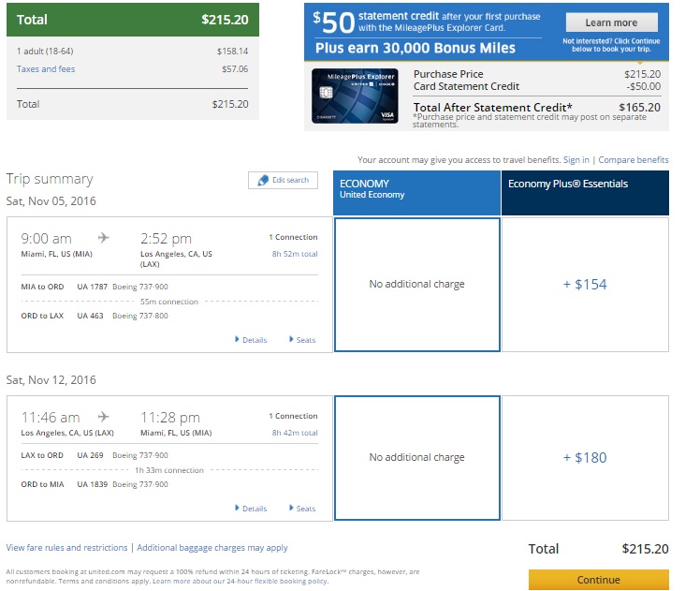Viewport: 700px width, 591px height.
Task: Expand Details for the Nov 12 flight
Action: 251,509
